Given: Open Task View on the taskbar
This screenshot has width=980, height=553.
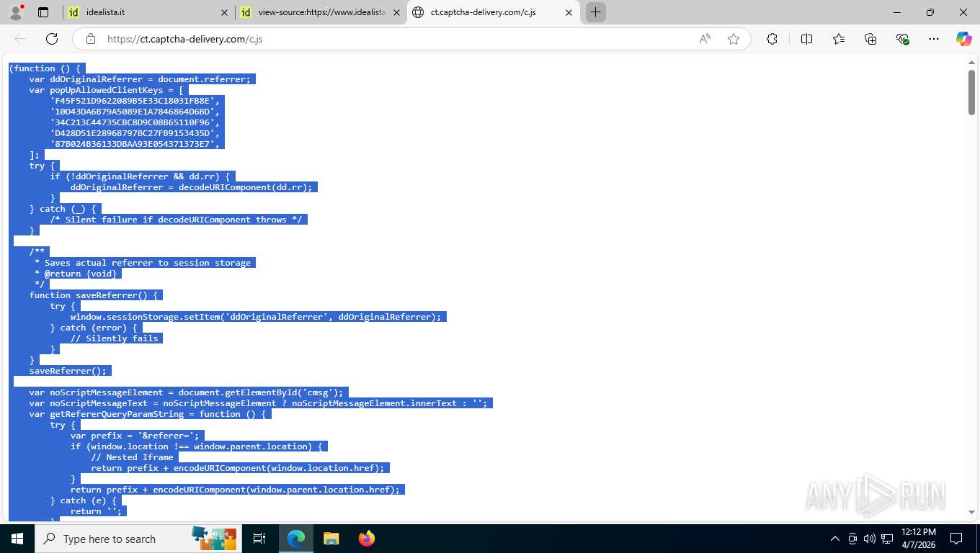Looking at the screenshot, I should tap(259, 539).
